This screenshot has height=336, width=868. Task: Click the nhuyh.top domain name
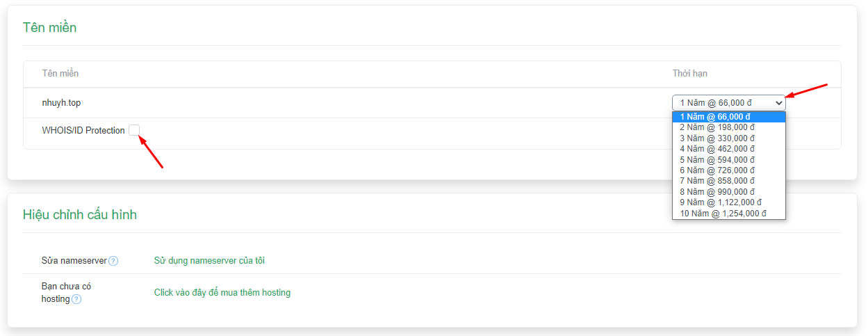tap(62, 103)
